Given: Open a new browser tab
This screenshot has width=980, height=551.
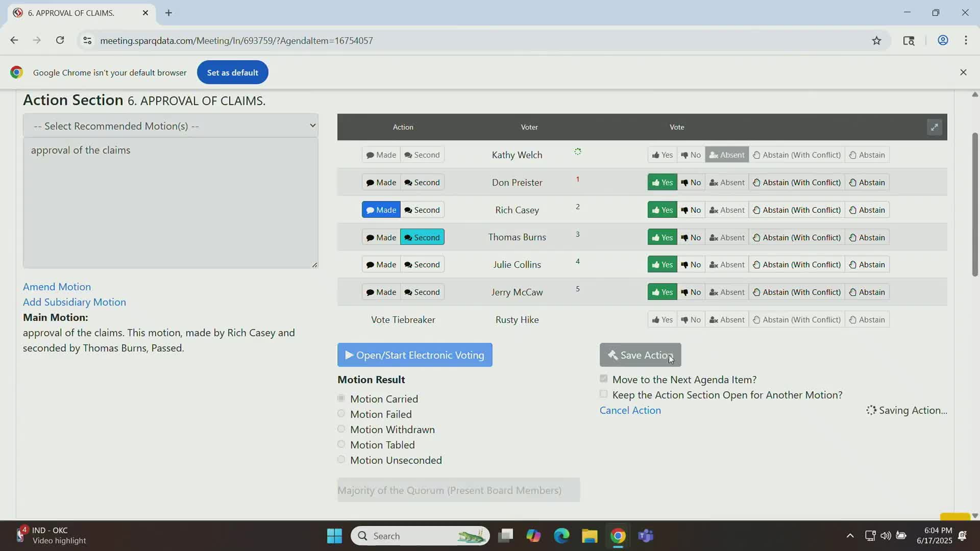Looking at the screenshot, I should pos(168,13).
